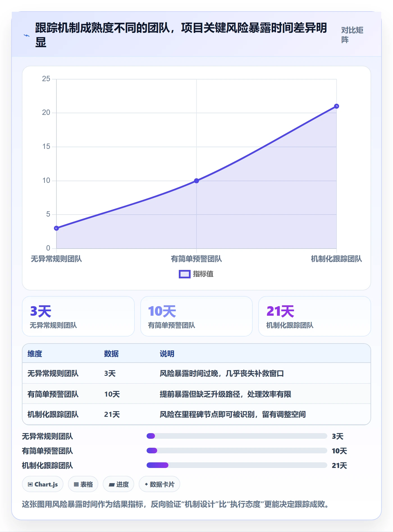Click the "Chart.js" tag
The image size is (393, 532).
click(x=43, y=484)
